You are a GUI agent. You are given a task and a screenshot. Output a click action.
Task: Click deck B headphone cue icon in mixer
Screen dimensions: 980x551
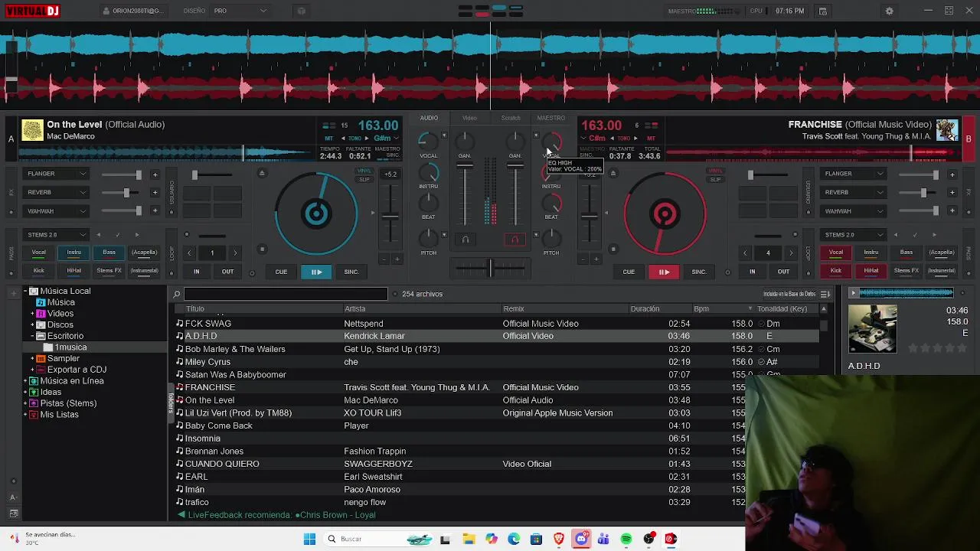coord(514,240)
